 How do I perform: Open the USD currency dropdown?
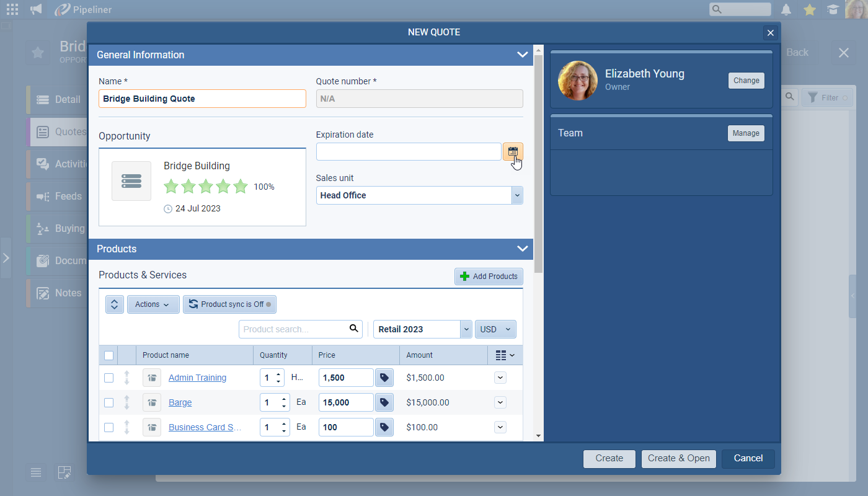(x=495, y=329)
